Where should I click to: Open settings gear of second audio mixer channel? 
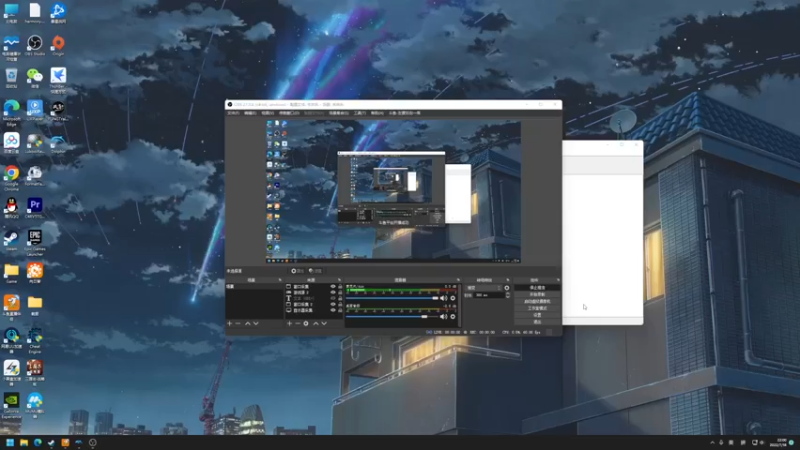tap(453, 317)
